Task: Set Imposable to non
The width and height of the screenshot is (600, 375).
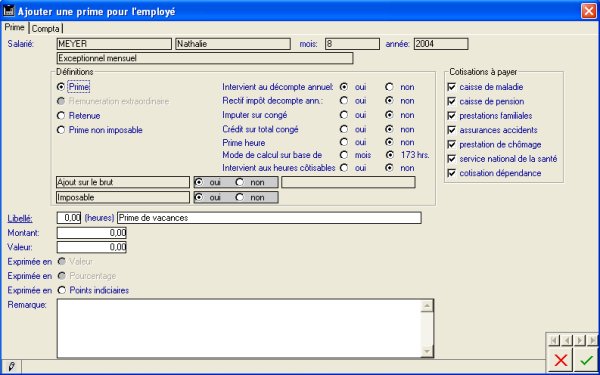Action: (x=240, y=197)
